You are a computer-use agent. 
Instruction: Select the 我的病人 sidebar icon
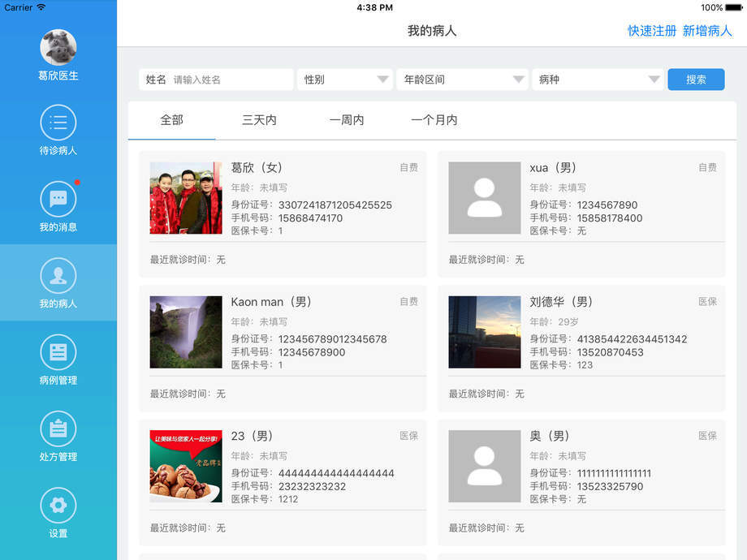[58, 276]
